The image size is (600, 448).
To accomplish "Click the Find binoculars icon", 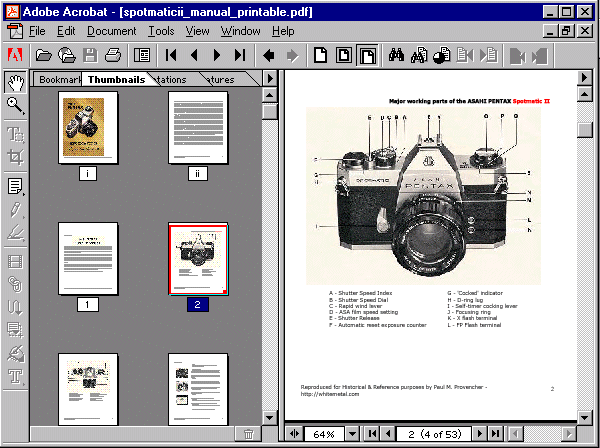I will 396,56.
